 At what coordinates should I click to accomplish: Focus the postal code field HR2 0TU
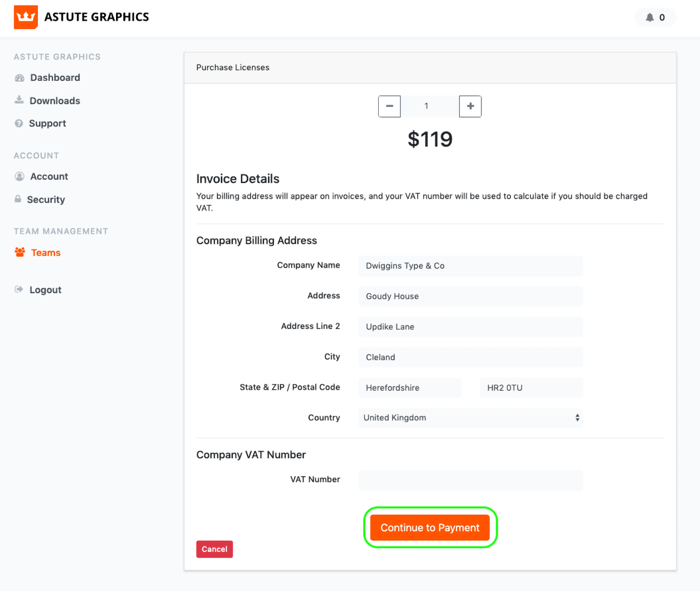tap(531, 387)
